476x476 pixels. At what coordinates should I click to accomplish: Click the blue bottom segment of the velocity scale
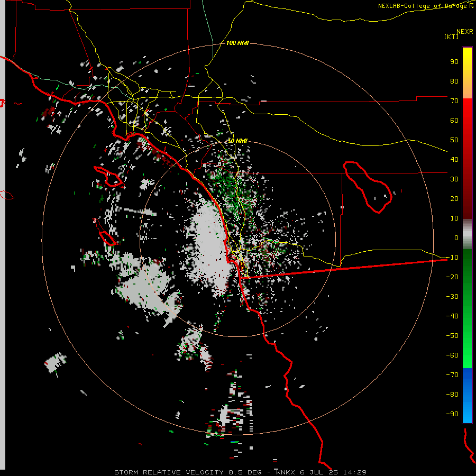click(x=467, y=395)
